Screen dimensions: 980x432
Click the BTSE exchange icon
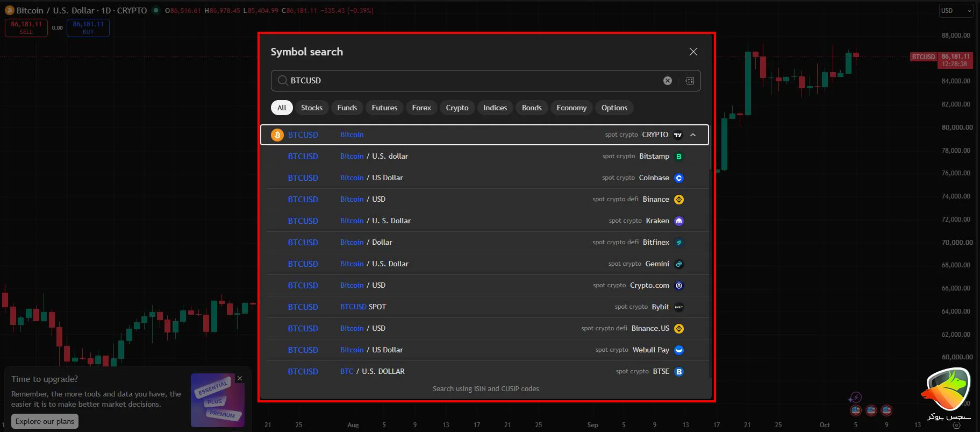coord(679,372)
